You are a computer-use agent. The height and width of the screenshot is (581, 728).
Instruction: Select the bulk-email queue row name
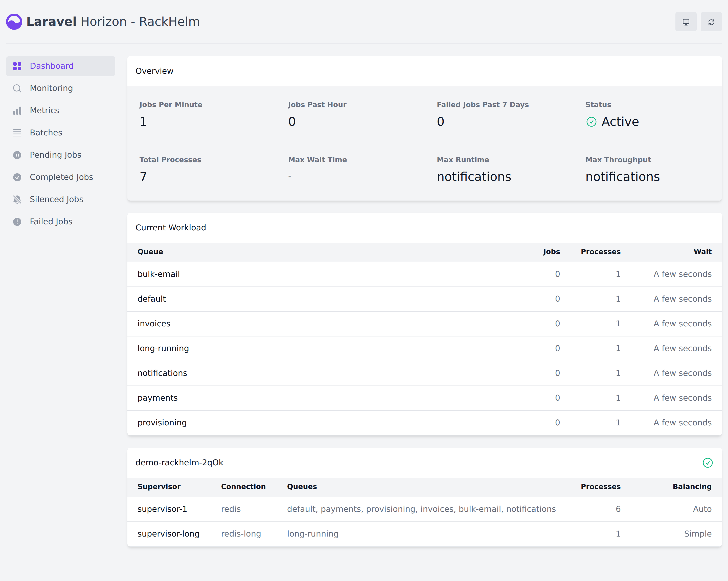159,274
